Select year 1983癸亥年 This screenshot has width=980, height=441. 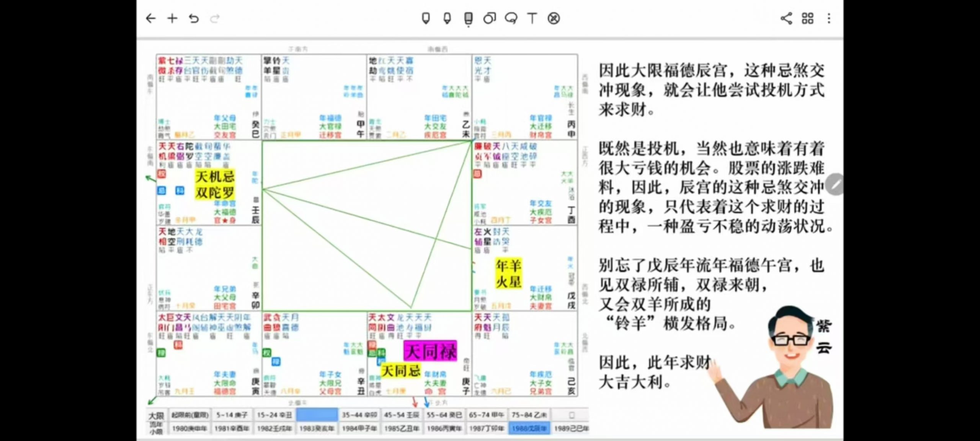(317, 428)
